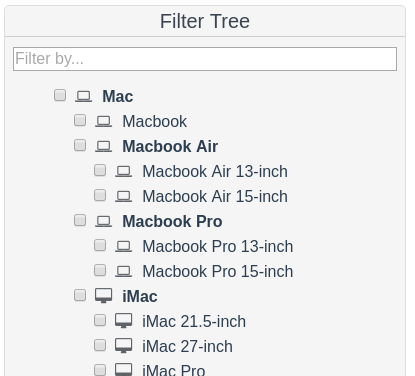Choose the Macbook Pro 15-inch label

coord(218,271)
